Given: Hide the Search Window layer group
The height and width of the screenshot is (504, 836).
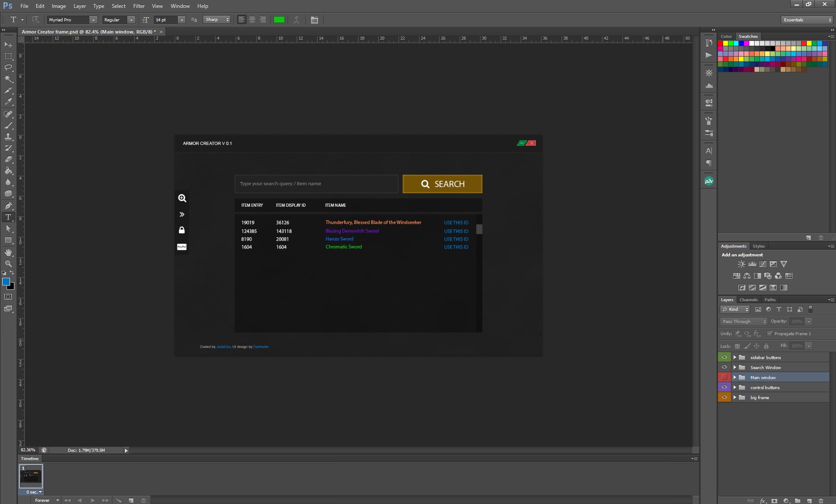Looking at the screenshot, I should point(724,367).
